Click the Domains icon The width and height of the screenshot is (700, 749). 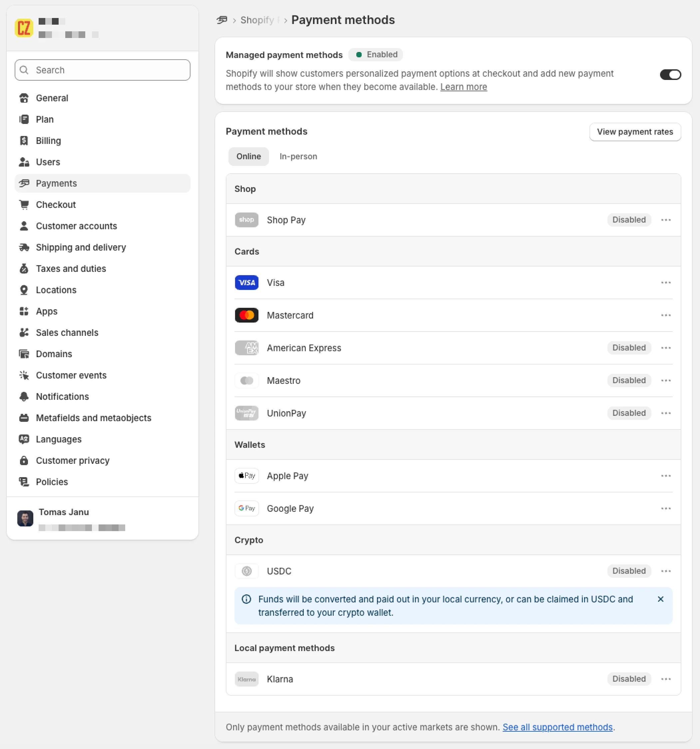pyautogui.click(x=24, y=354)
